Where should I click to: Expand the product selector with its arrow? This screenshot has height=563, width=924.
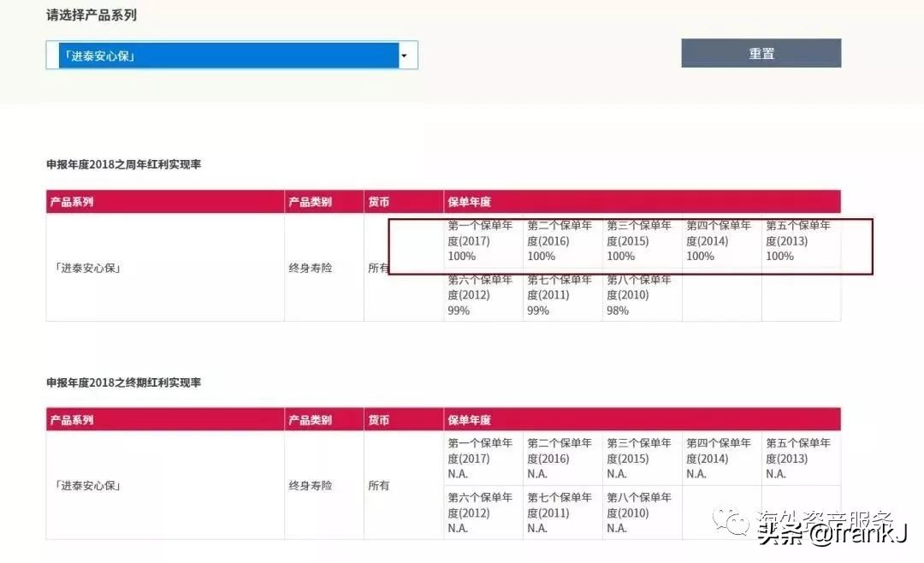click(x=404, y=55)
